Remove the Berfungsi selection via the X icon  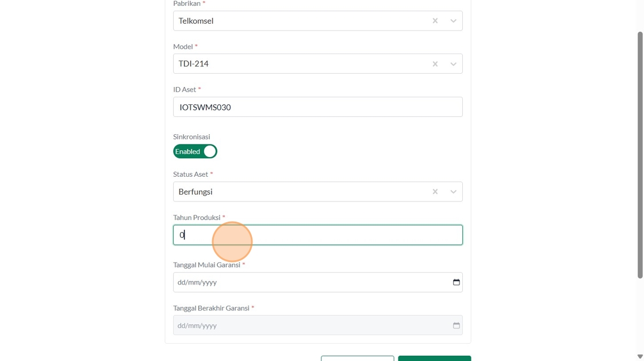[x=435, y=192]
